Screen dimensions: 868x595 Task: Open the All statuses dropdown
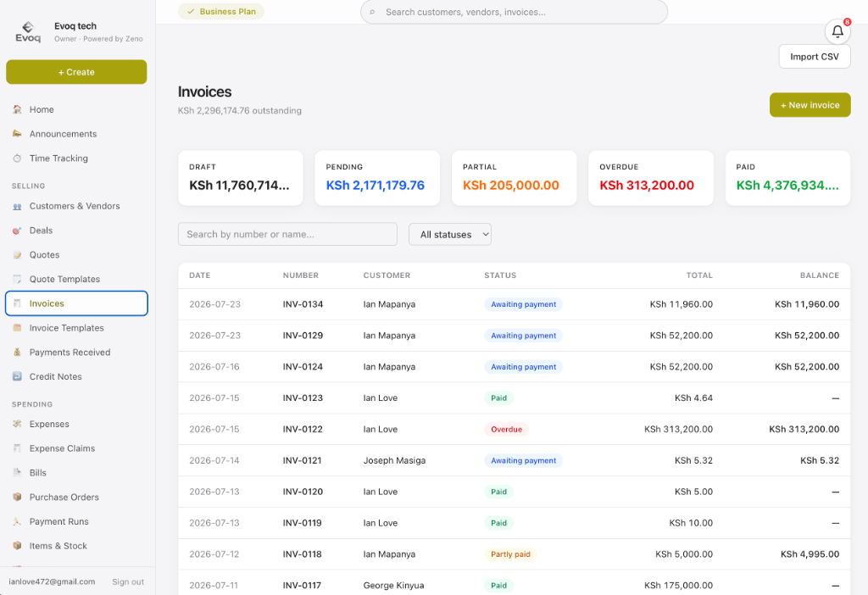pyautogui.click(x=449, y=234)
